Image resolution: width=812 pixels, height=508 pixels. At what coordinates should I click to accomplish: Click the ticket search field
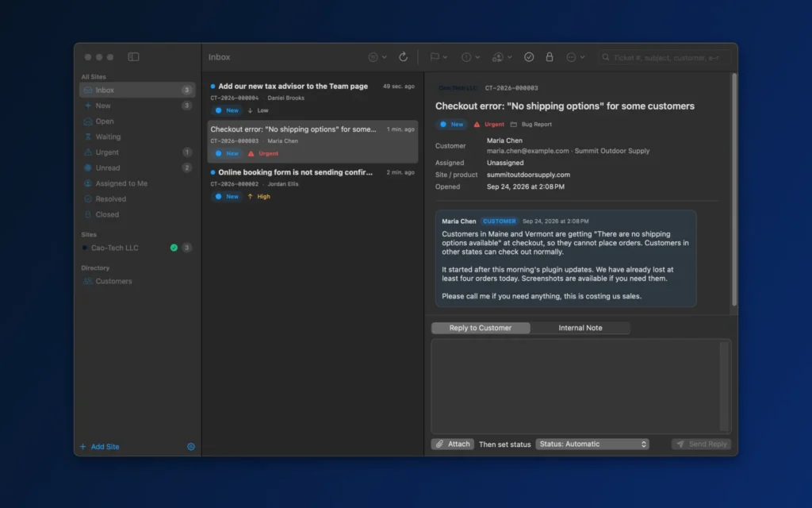click(x=665, y=57)
